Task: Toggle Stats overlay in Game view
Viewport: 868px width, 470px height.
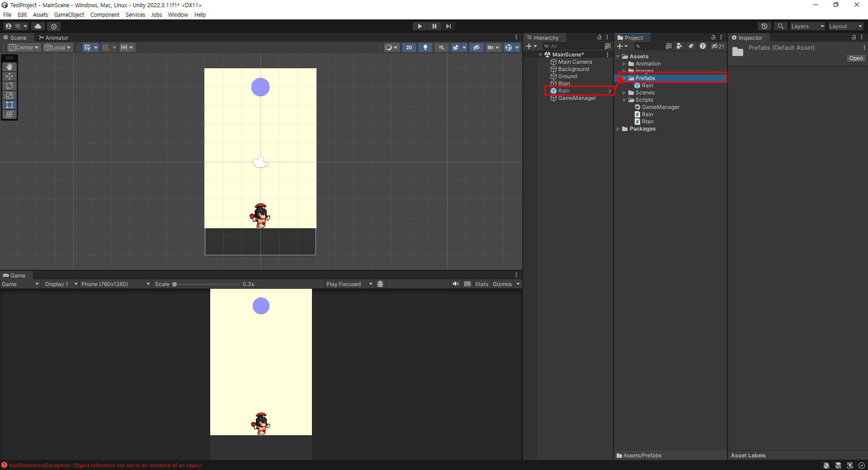Action: [481, 284]
